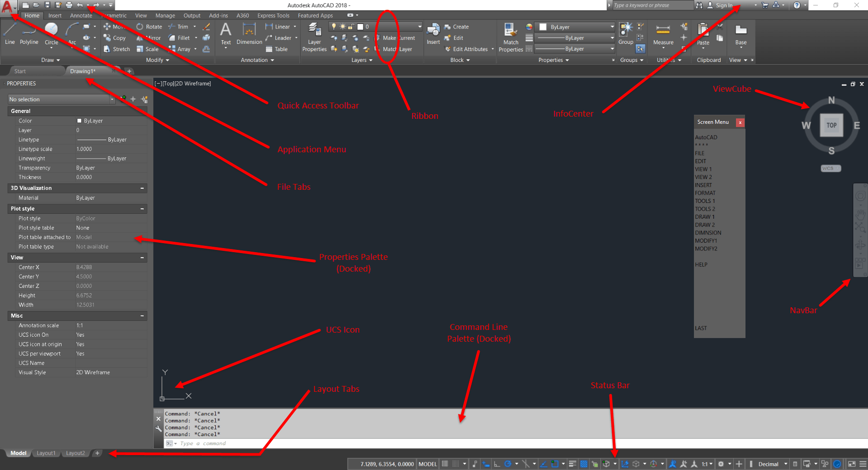Viewport: 868px width, 470px height.
Task: Click Edit Attributes in Block panel
Action: click(x=467, y=49)
